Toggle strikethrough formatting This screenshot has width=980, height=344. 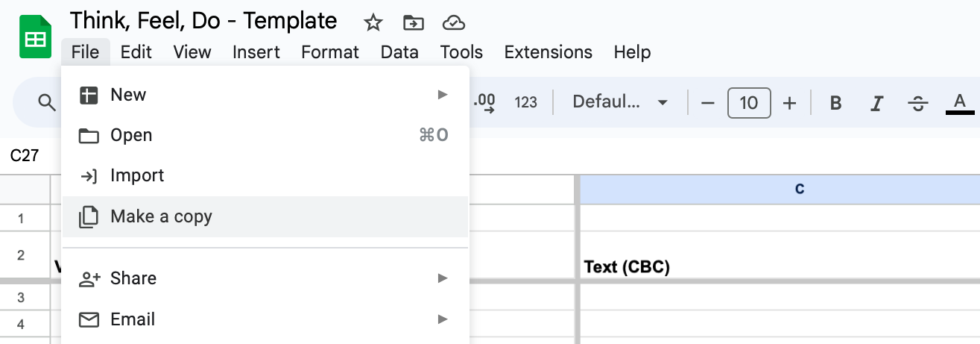(918, 102)
